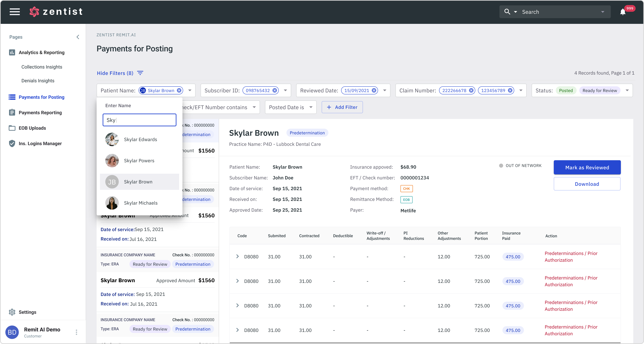Open Payments Reporting page
The height and width of the screenshot is (344, 644).
coord(40,112)
